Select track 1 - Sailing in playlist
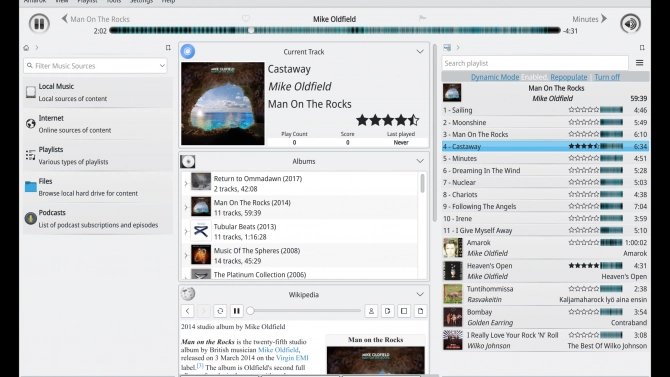 pyautogui.click(x=545, y=110)
